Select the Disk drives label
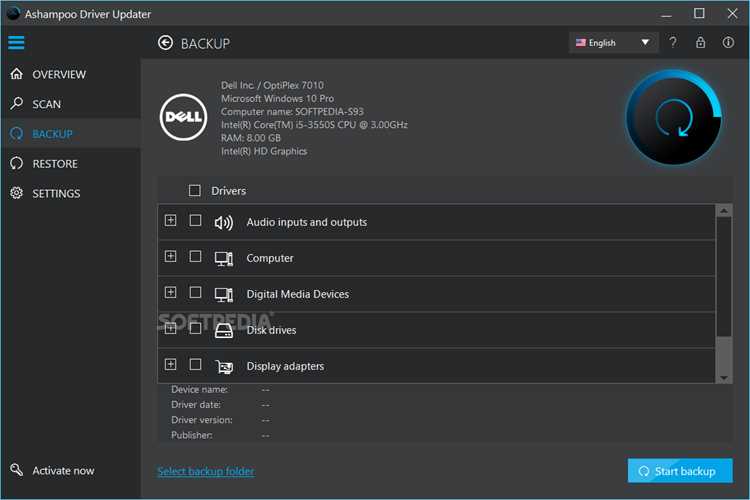Image resolution: width=750 pixels, height=500 pixels. [271, 331]
